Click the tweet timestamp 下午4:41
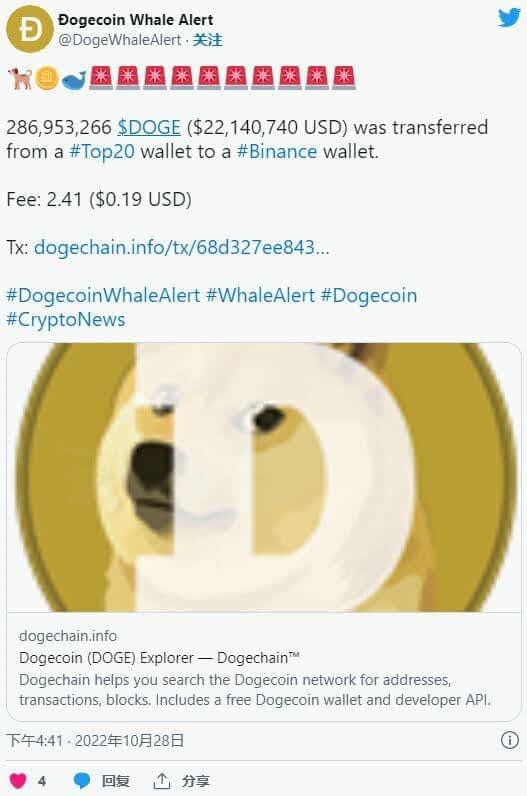This screenshot has height=796, width=527. 34,741
